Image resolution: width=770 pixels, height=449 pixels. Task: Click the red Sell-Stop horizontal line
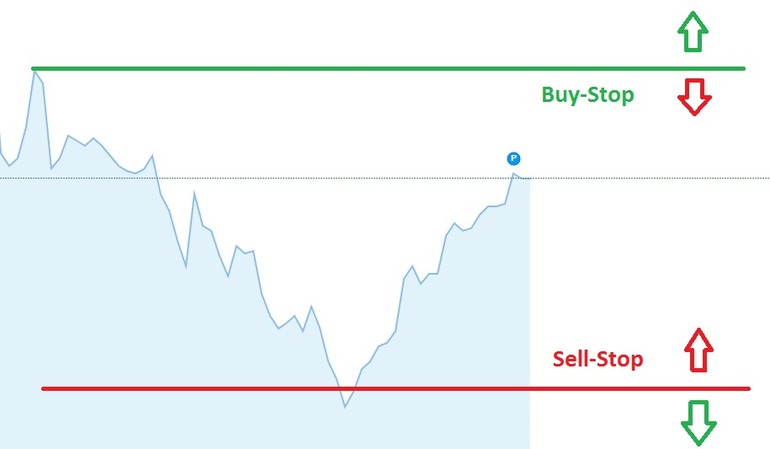[396, 389]
